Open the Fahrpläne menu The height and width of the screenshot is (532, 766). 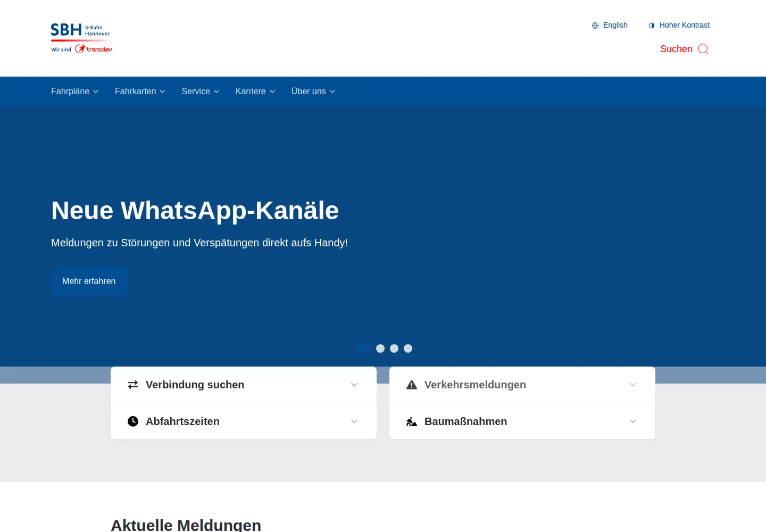pyautogui.click(x=75, y=92)
